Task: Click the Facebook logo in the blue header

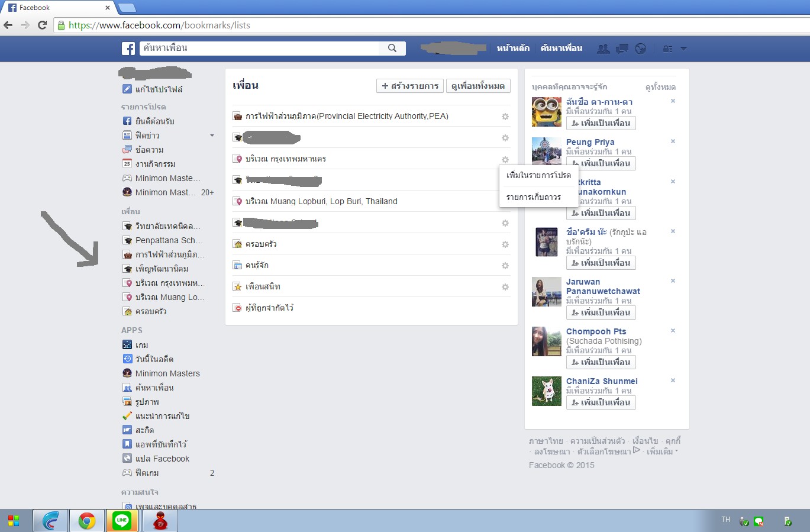Action: click(128, 49)
